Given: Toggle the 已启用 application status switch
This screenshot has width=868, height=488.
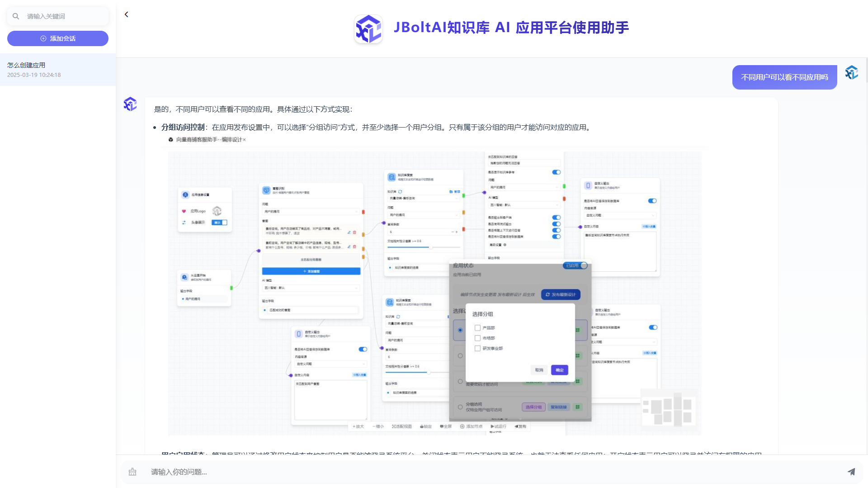Looking at the screenshot, I should click(x=576, y=265).
